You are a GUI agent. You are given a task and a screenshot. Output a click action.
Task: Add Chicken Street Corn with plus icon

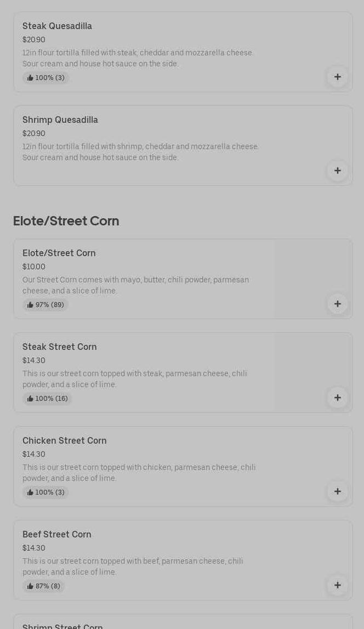tap(337, 491)
